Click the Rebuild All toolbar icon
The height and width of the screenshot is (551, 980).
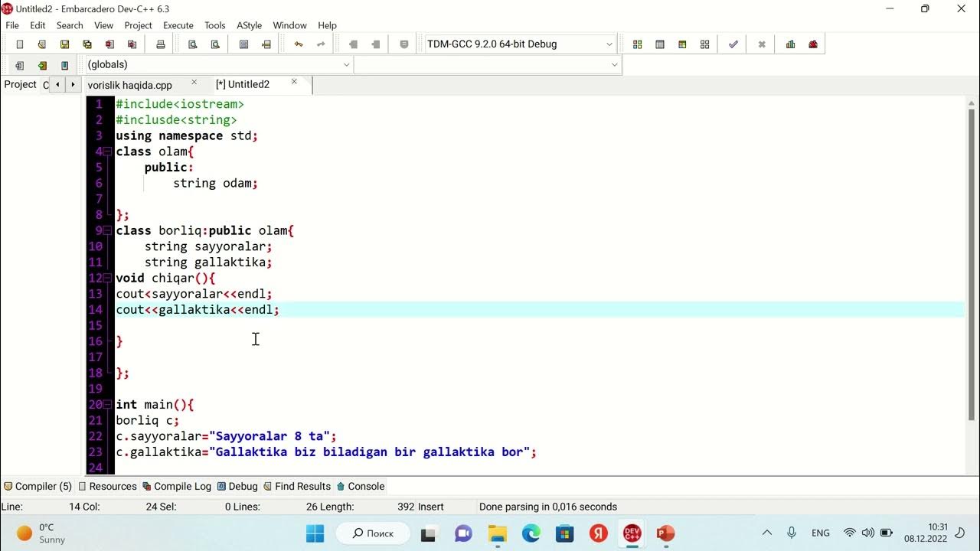pos(704,44)
